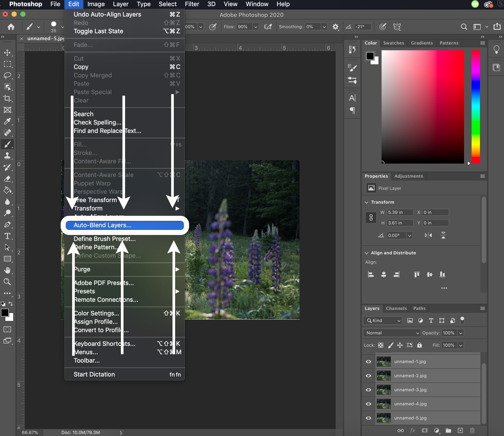Select the Pen tool
This screenshot has height=436, width=504.
pos(7,225)
